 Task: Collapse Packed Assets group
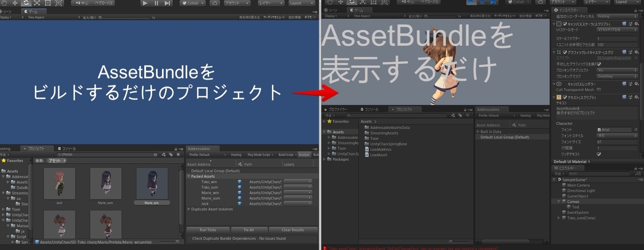pos(188,176)
